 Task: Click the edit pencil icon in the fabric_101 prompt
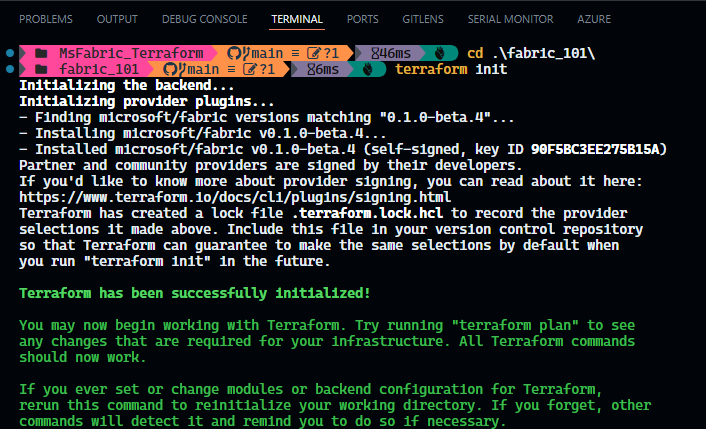[249, 69]
